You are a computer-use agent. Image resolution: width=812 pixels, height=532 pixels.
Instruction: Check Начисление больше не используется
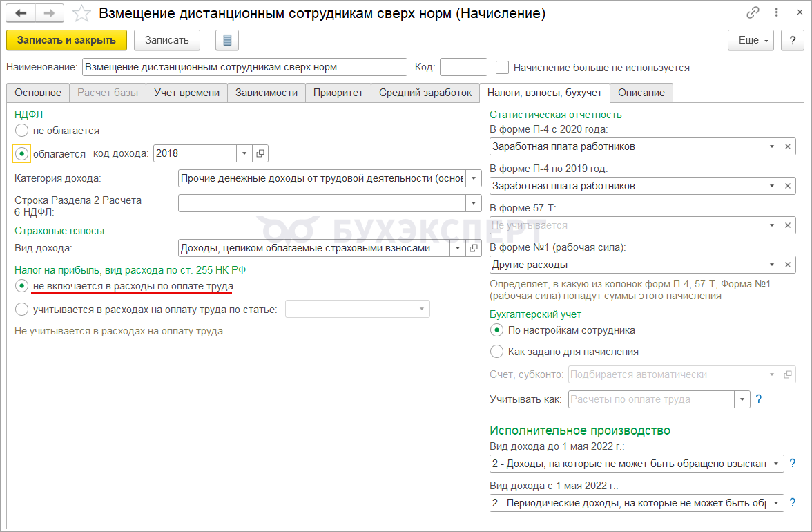(502, 67)
